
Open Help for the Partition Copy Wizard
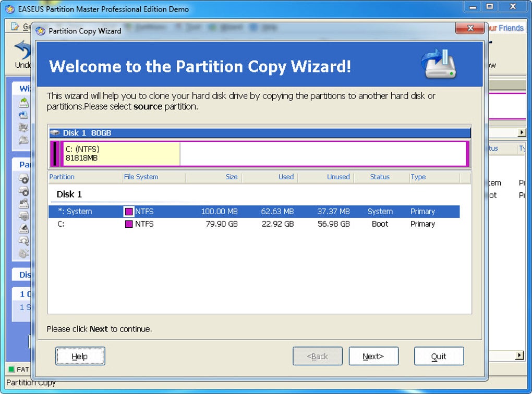click(x=80, y=356)
